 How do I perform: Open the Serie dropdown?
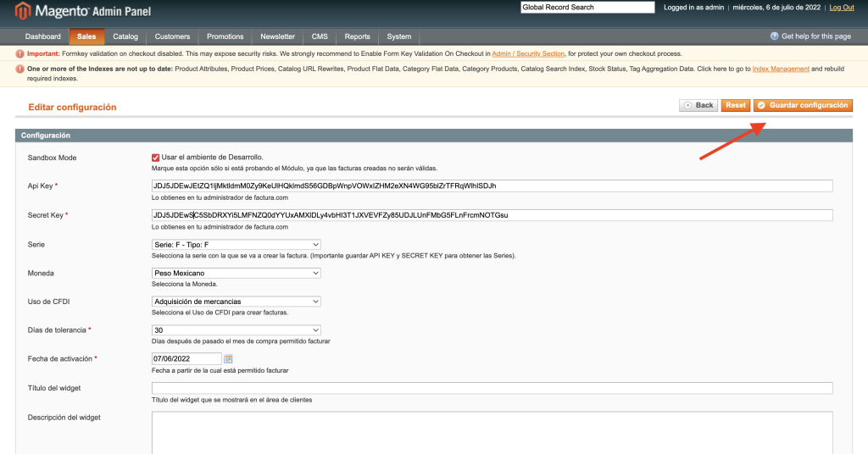click(x=236, y=245)
